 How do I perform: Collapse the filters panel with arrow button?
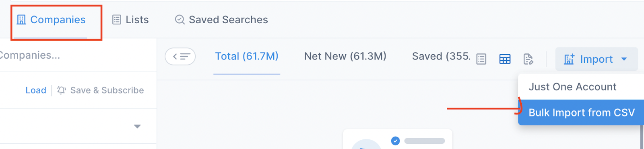point(180,57)
